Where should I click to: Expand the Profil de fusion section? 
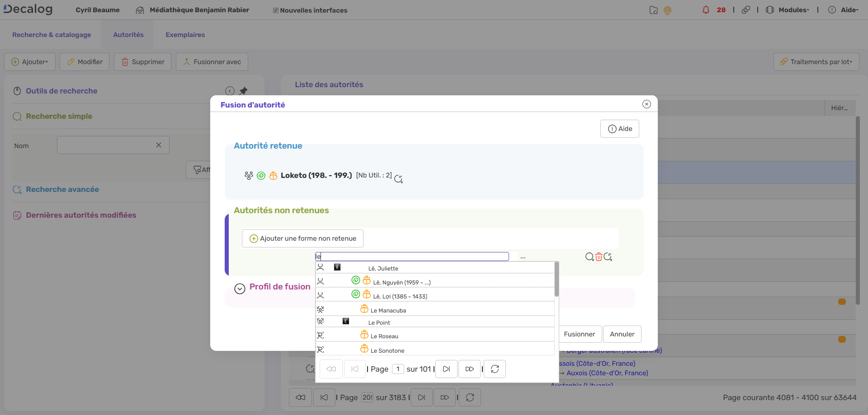click(x=240, y=289)
